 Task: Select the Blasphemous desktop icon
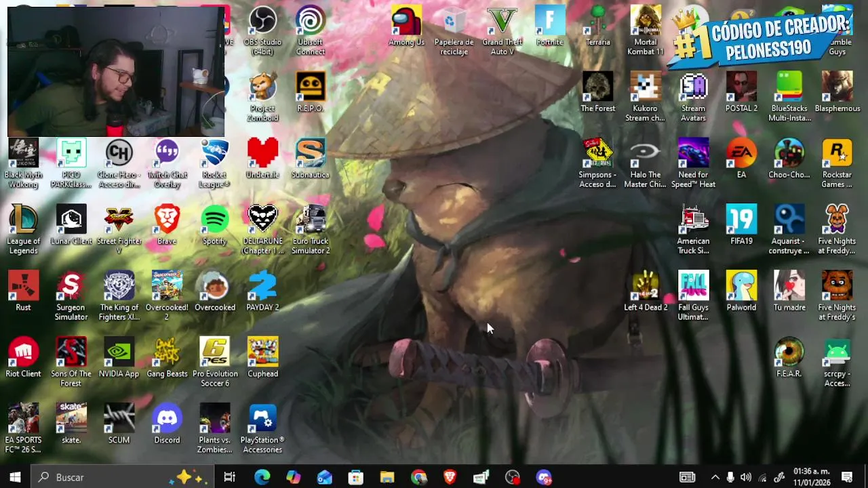pos(837,94)
